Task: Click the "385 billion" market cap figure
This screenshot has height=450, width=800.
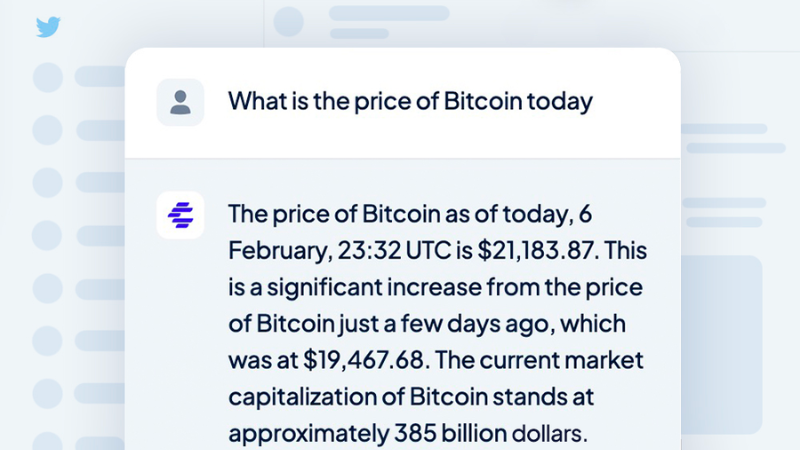Action: [446, 433]
